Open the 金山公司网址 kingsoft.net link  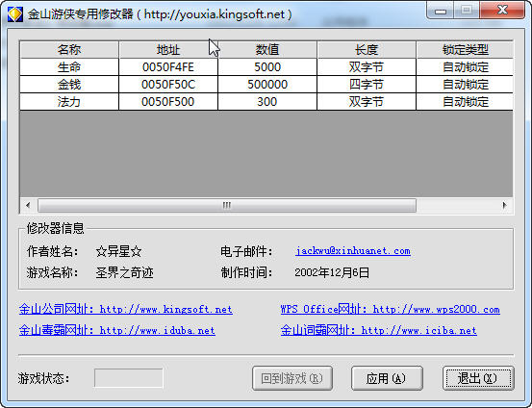[x=126, y=309]
